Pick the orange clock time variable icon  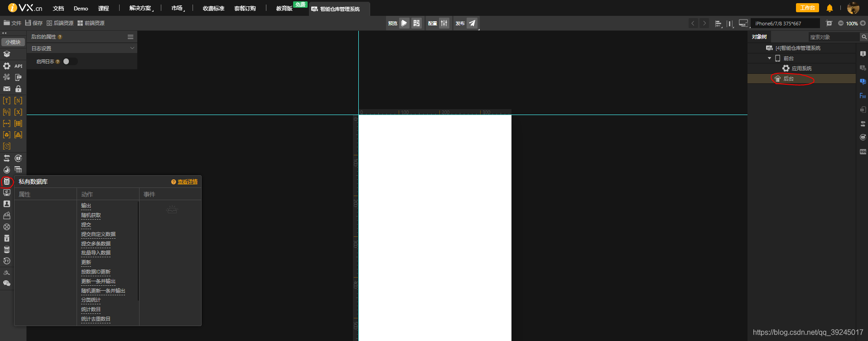click(x=7, y=146)
